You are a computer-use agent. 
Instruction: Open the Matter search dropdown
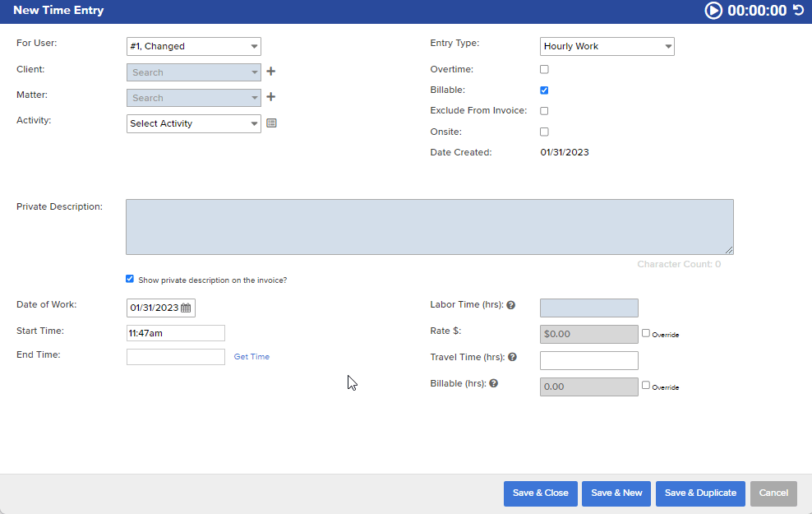194,97
